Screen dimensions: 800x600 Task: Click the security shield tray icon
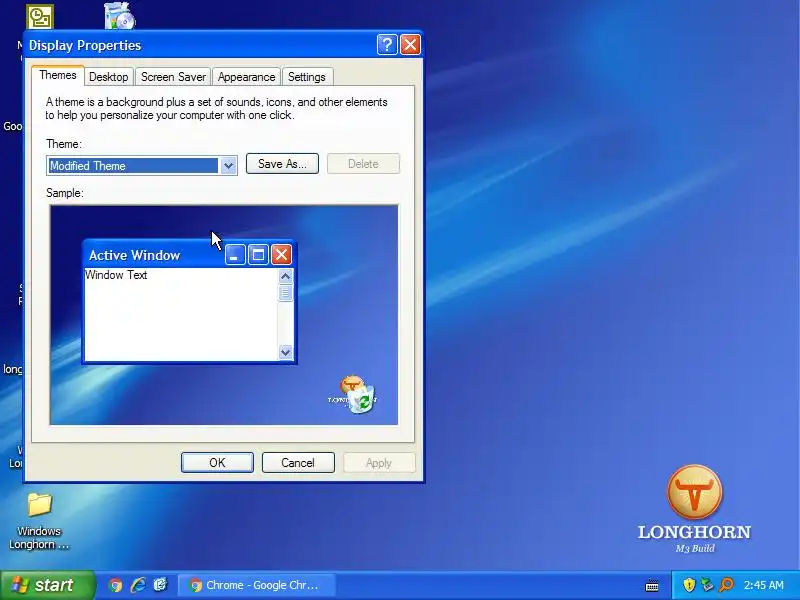pyautogui.click(x=689, y=585)
